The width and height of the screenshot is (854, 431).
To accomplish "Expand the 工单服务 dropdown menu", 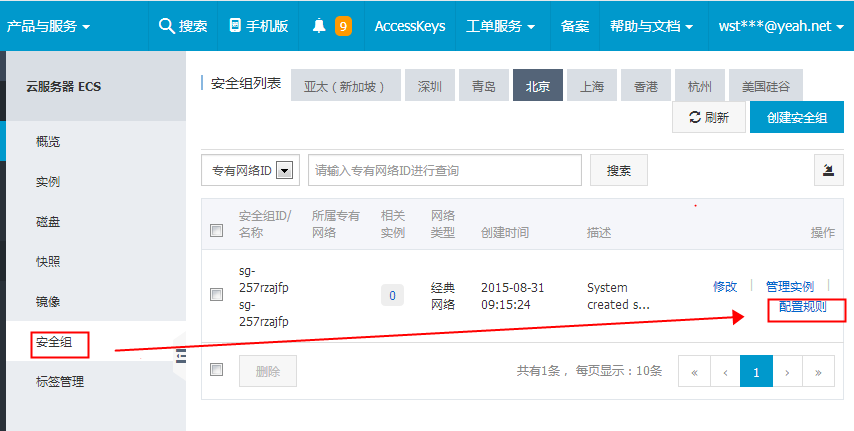I will pos(499,26).
